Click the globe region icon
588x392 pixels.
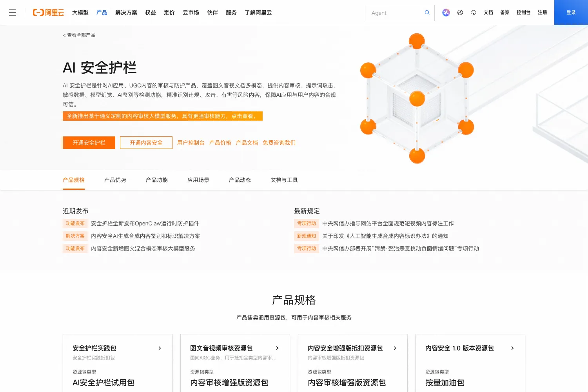point(460,13)
